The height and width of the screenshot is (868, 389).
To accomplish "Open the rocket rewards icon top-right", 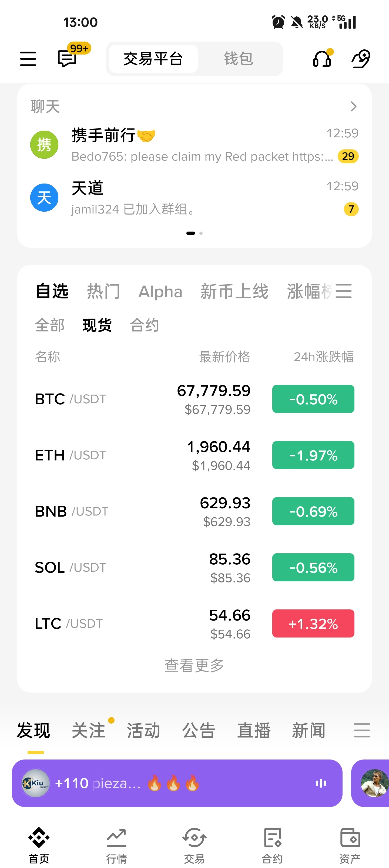I will tap(361, 59).
